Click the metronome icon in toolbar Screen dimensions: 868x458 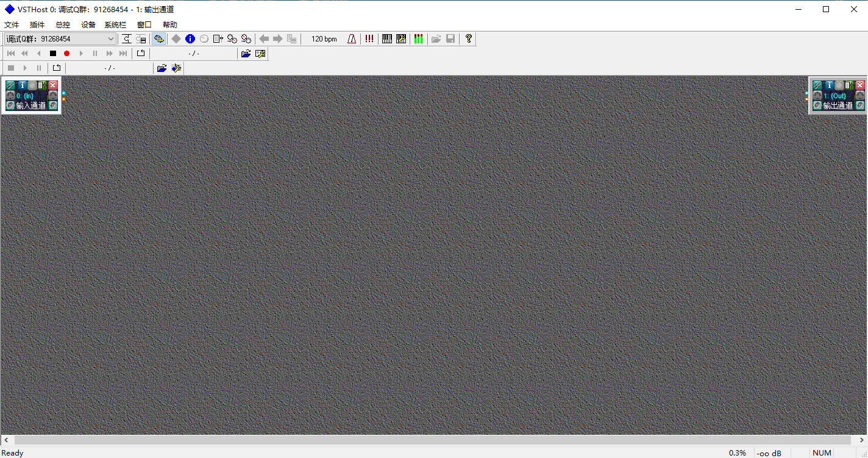[x=352, y=39]
